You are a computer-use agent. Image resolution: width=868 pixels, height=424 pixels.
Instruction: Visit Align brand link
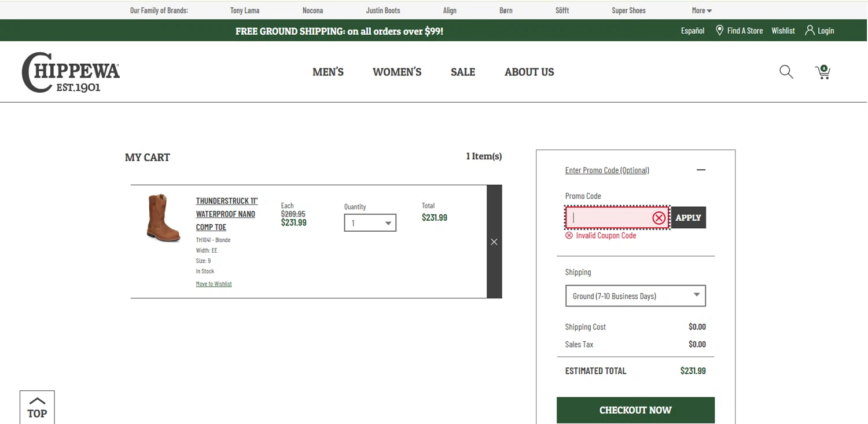click(x=450, y=10)
